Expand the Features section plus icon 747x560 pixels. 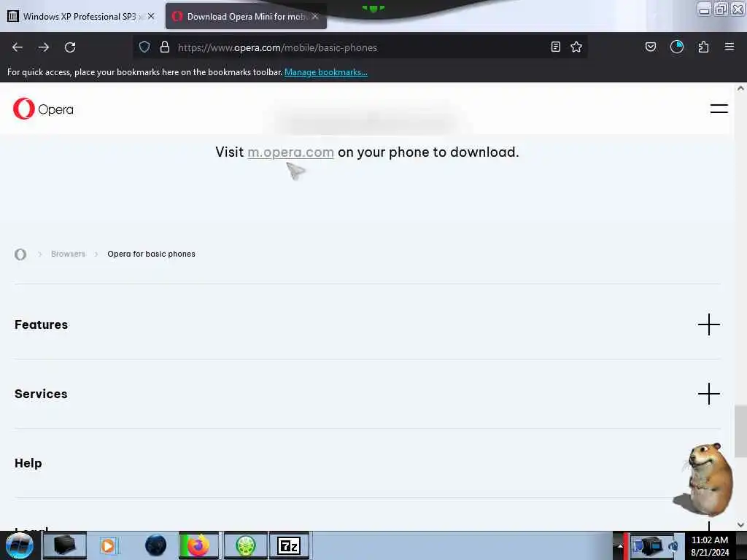click(709, 324)
